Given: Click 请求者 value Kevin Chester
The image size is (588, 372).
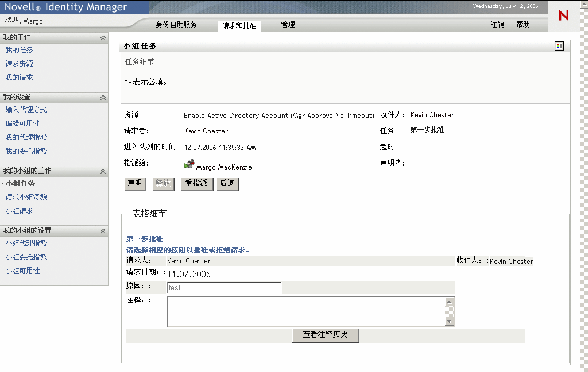Looking at the screenshot, I should pyautogui.click(x=206, y=131).
